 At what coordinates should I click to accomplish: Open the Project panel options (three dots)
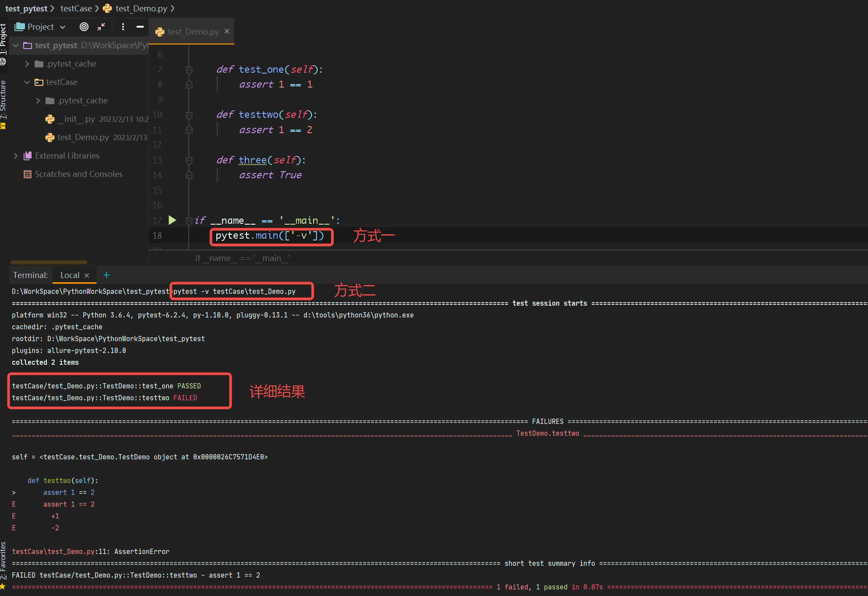(x=123, y=27)
